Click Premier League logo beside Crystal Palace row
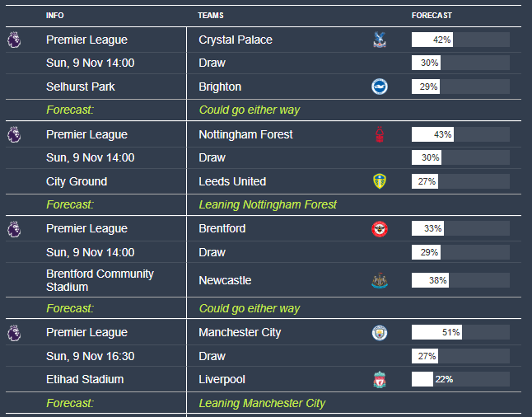 pos(14,40)
